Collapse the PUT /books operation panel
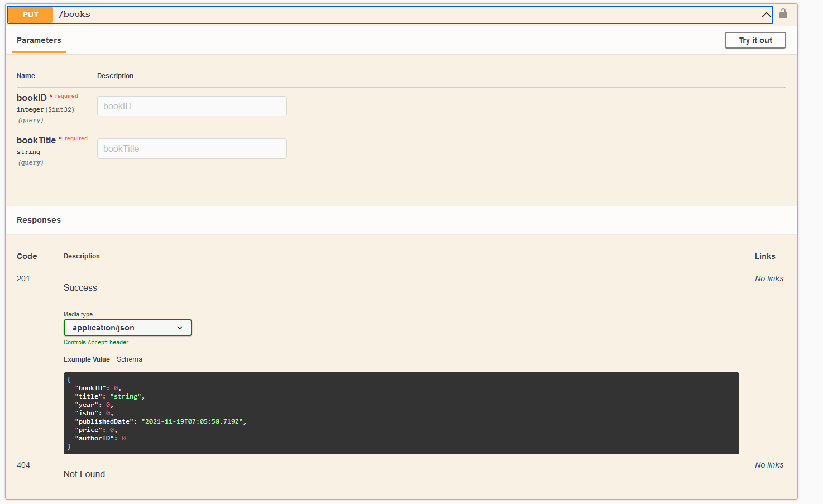The height and width of the screenshot is (504, 823). click(766, 15)
